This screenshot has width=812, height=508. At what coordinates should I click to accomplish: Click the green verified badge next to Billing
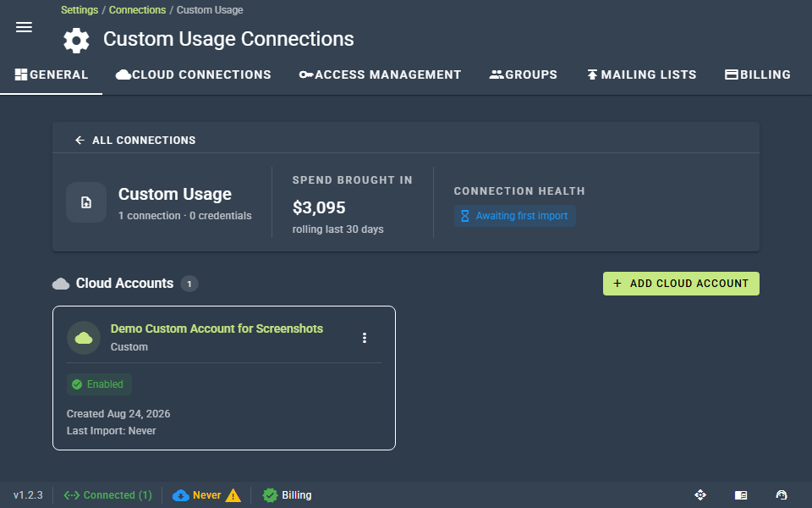pyautogui.click(x=270, y=495)
